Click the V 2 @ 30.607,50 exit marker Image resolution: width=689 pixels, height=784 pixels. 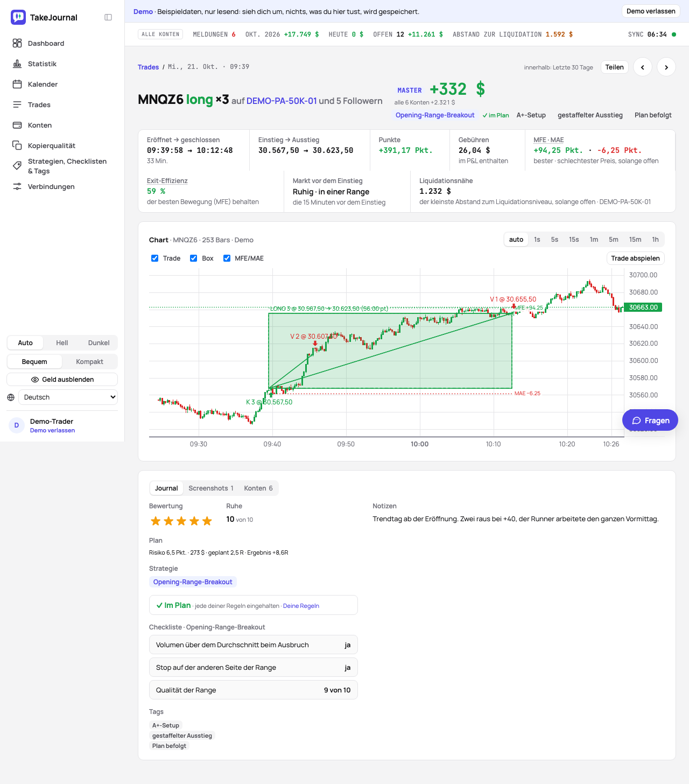coord(314,337)
